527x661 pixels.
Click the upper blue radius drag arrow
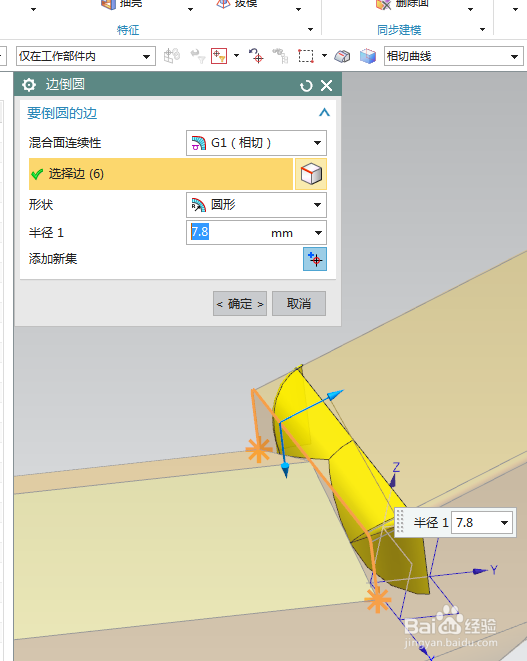pos(336,395)
